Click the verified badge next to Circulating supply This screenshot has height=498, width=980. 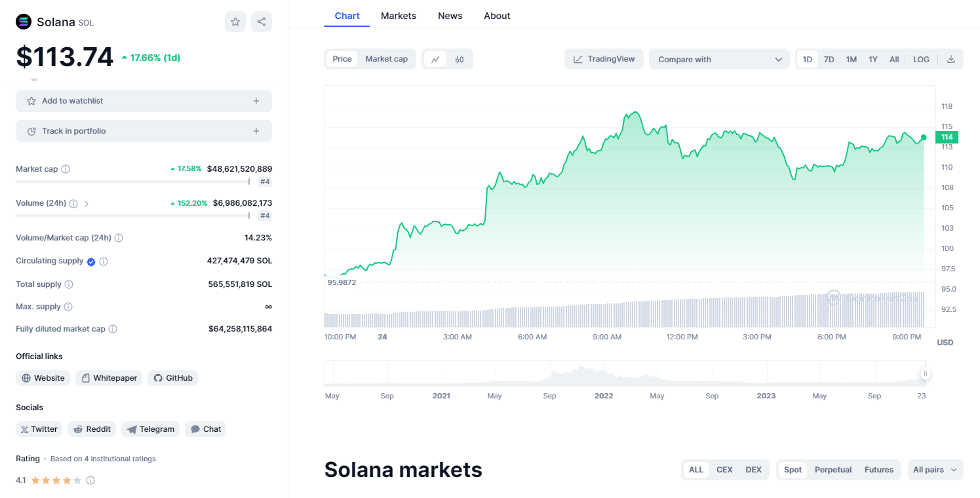point(91,261)
